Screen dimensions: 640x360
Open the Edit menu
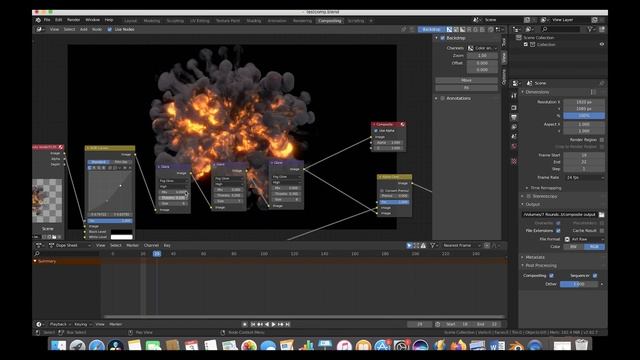point(59,20)
